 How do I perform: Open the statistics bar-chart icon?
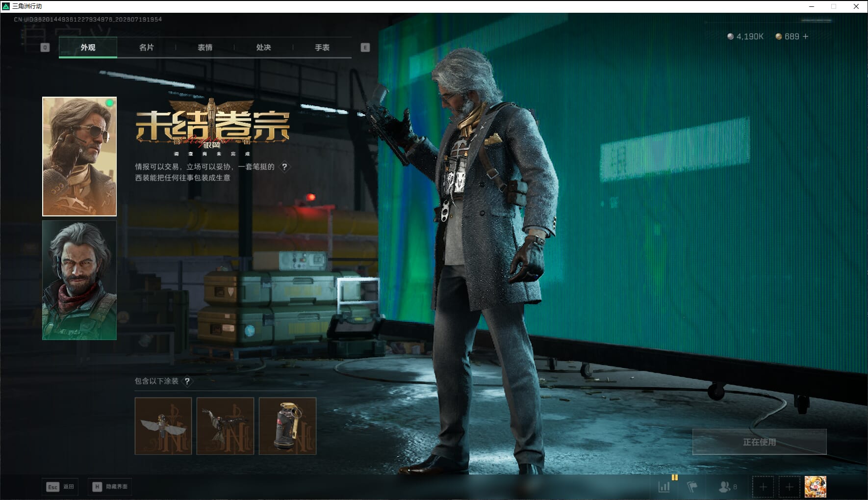[664, 487]
